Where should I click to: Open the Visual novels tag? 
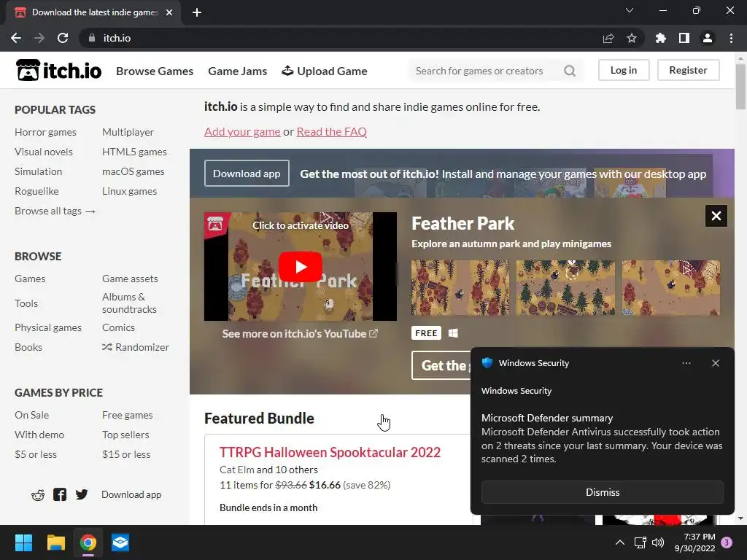(x=44, y=152)
